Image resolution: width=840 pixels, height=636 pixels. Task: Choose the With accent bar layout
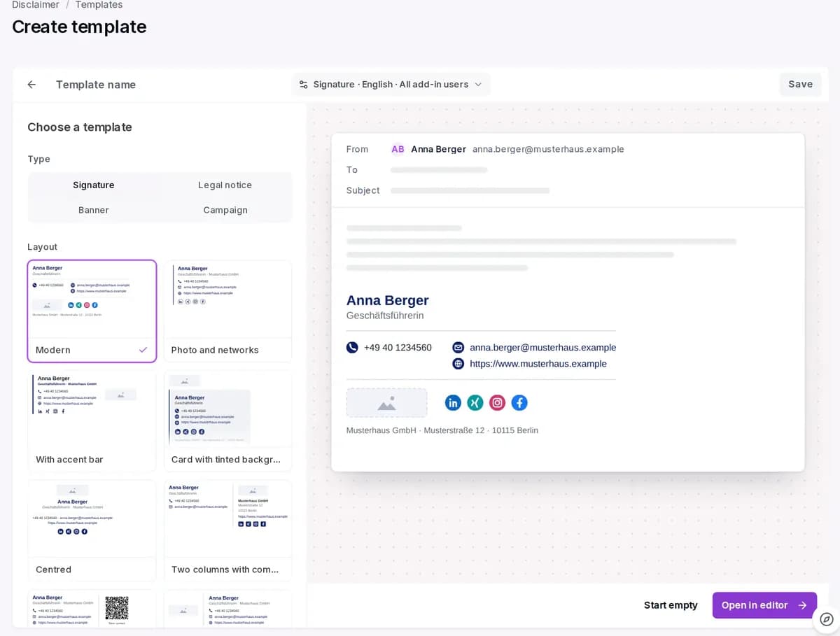tap(92, 421)
